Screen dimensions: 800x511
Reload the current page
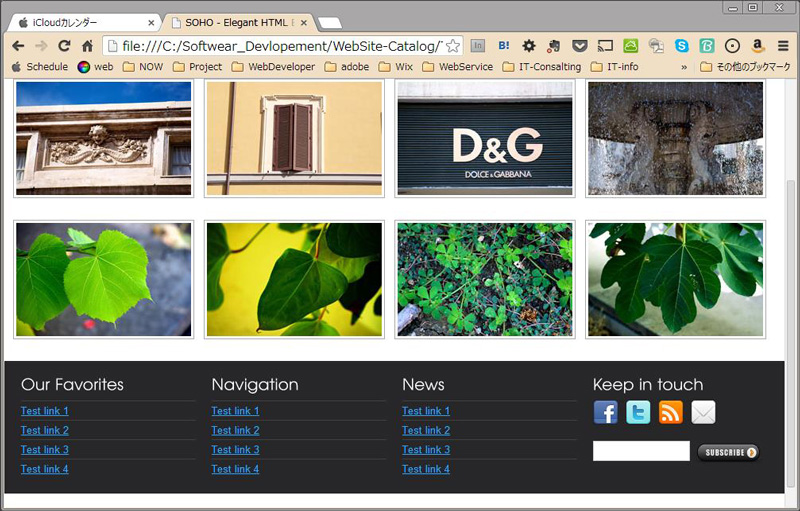(64, 46)
